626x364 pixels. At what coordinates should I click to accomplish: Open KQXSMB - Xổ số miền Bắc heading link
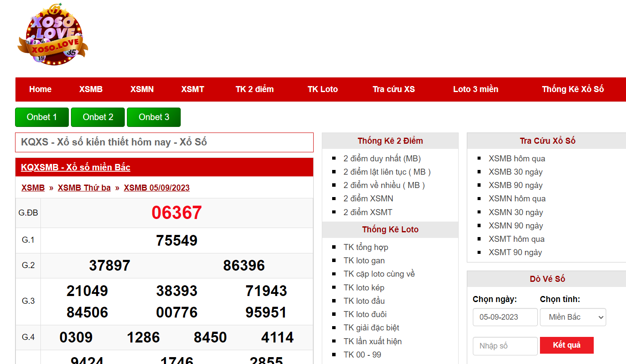tap(76, 167)
